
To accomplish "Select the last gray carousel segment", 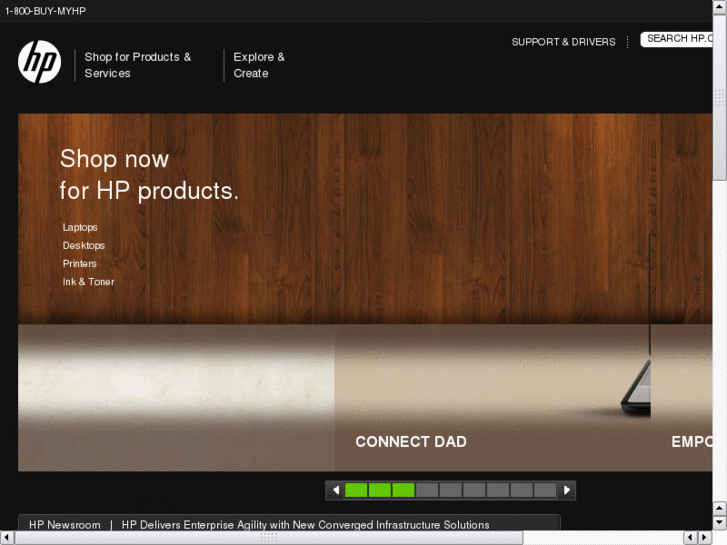I will coord(545,490).
